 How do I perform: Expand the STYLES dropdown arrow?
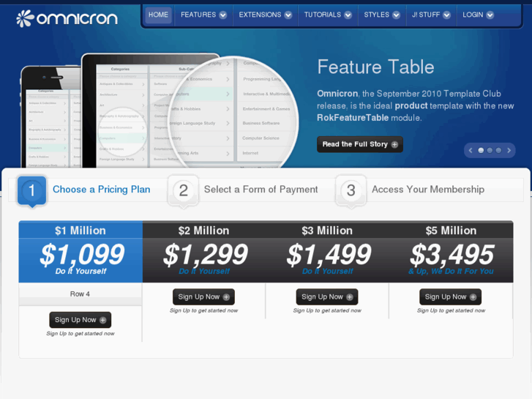pyautogui.click(x=396, y=15)
